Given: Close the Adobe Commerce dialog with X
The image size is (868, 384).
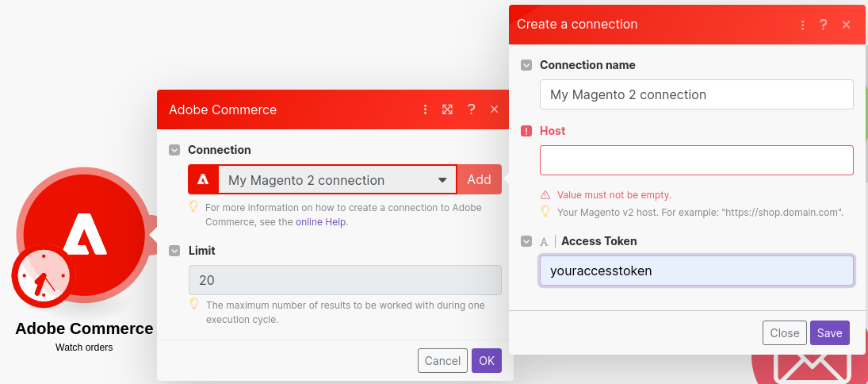Looking at the screenshot, I should [x=495, y=109].
